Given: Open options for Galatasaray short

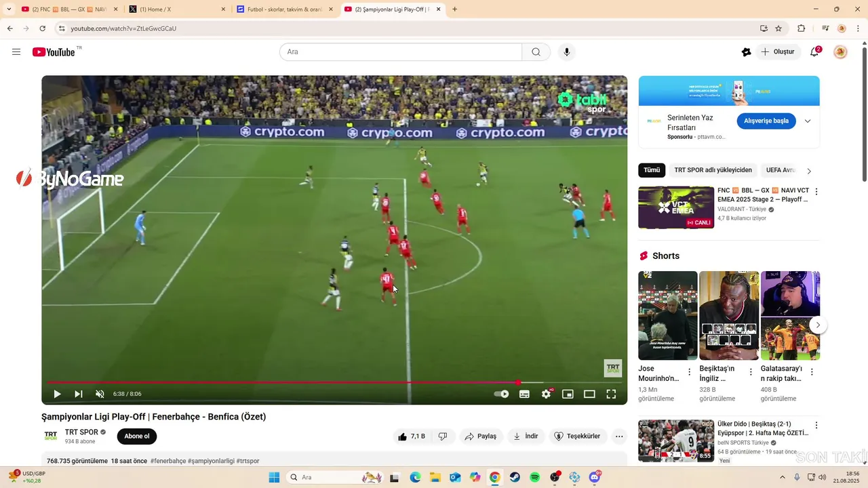Looking at the screenshot, I should [812, 372].
